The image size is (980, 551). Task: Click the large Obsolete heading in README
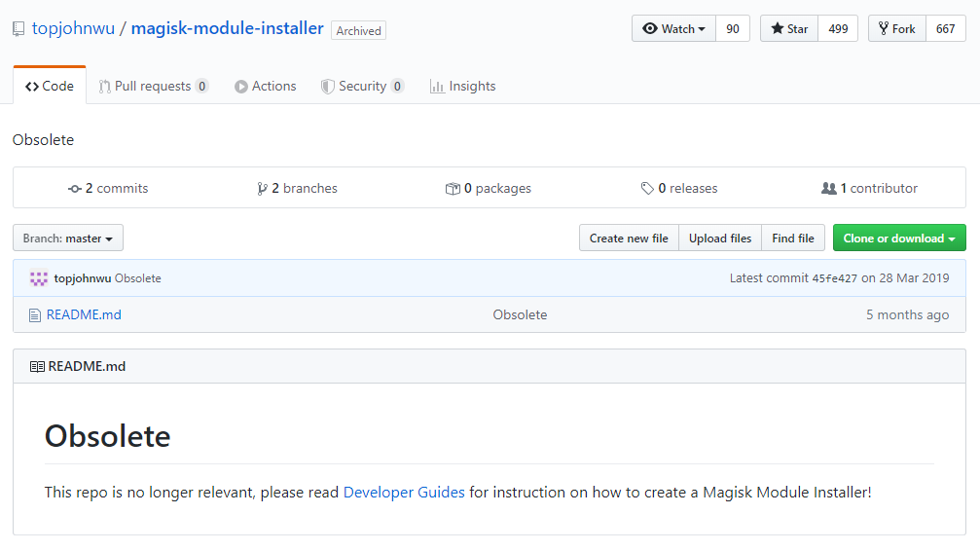(x=107, y=436)
